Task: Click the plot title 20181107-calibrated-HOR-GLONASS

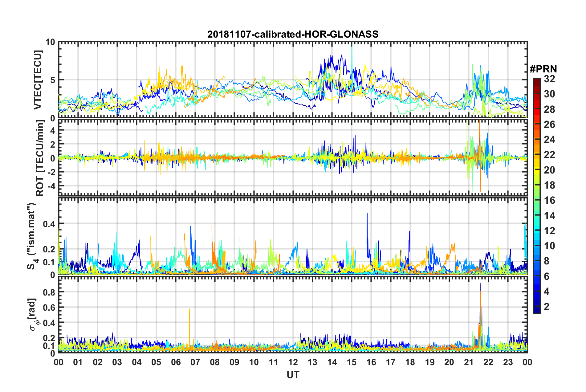Action: coord(293,34)
